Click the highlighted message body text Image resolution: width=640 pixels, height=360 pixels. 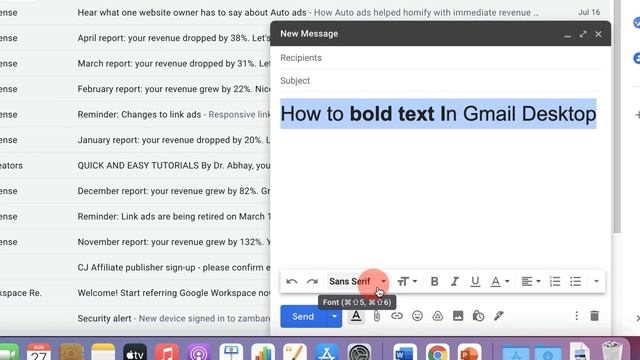[438, 114]
